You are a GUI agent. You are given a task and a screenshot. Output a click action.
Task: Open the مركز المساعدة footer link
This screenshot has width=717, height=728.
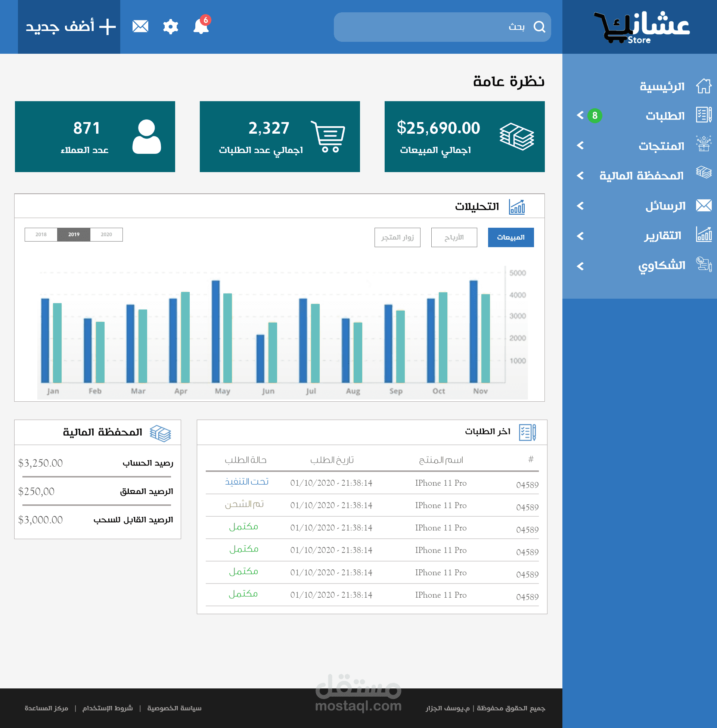46,709
